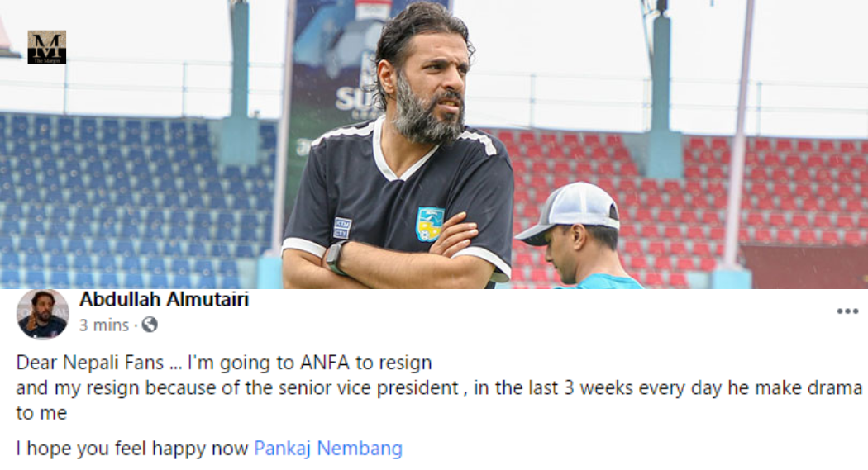This screenshot has height=470, width=868.
Task: Click the 'to me' line of the post
Action: coord(41,413)
